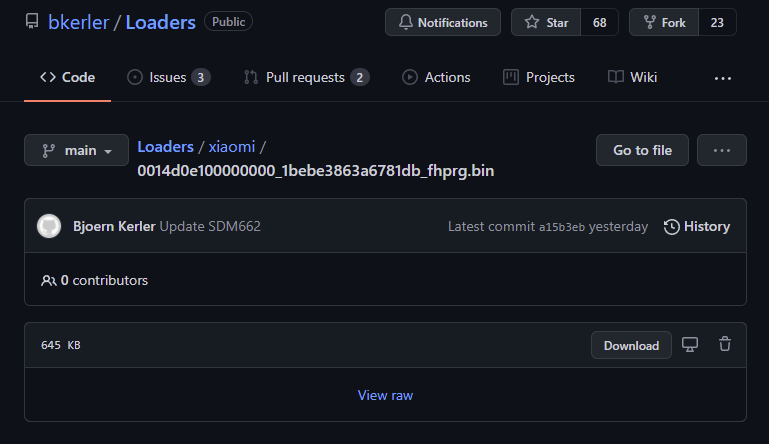Open the bkerler user profile link
The image size is (769, 444).
pyautogui.click(x=78, y=23)
